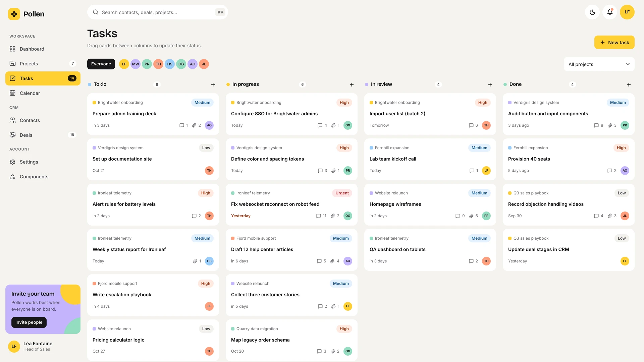Image resolution: width=644 pixels, height=362 pixels.
Task: Filter tasks by PR avatar
Action: pos(147,64)
